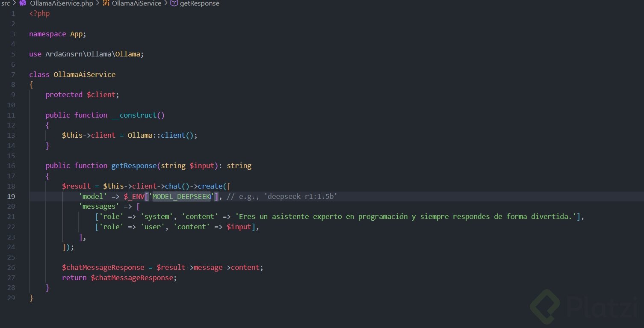Click line number 21 in the gutter
644x328 pixels.
point(12,217)
